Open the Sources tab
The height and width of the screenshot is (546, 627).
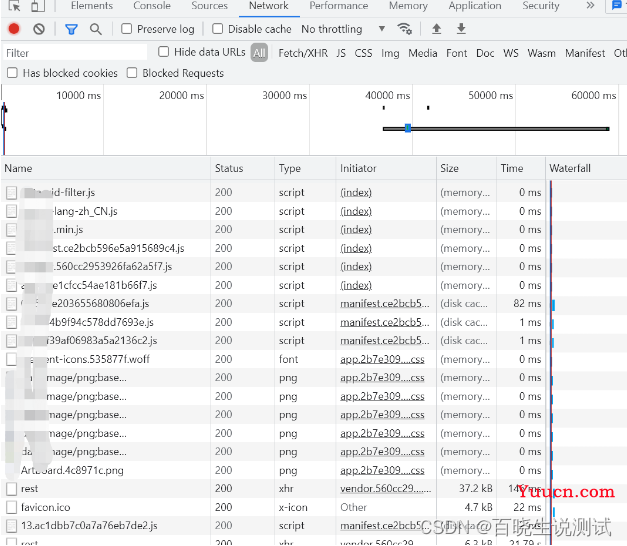[209, 6]
